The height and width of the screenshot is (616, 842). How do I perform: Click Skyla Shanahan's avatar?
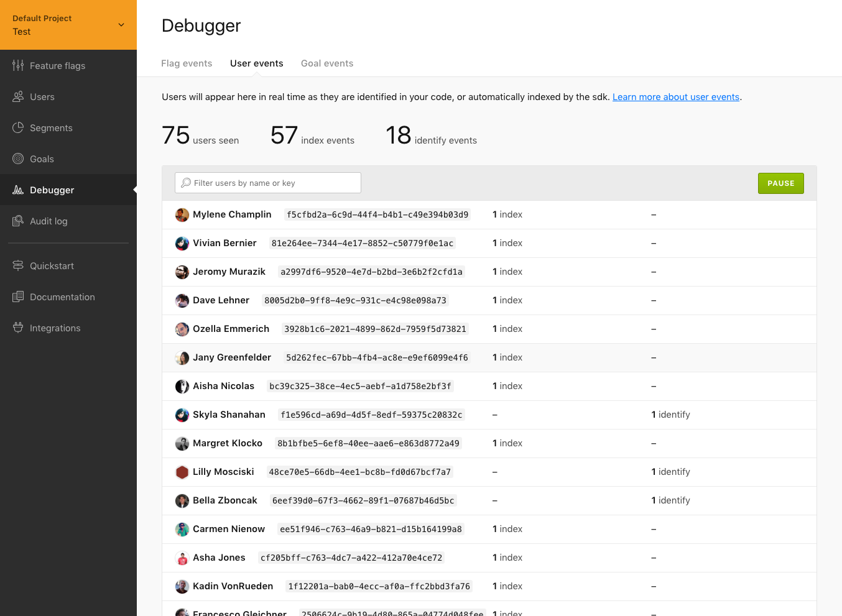coord(182,415)
